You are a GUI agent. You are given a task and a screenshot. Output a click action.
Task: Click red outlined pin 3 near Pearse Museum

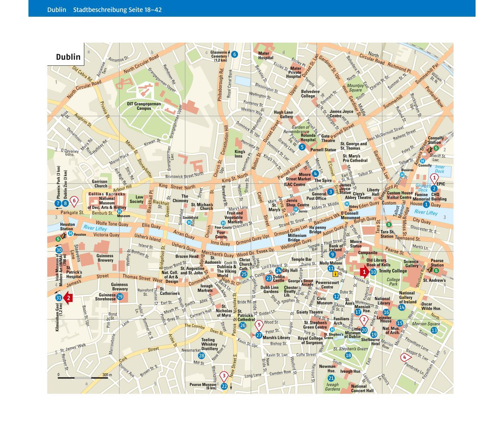[x=224, y=376]
